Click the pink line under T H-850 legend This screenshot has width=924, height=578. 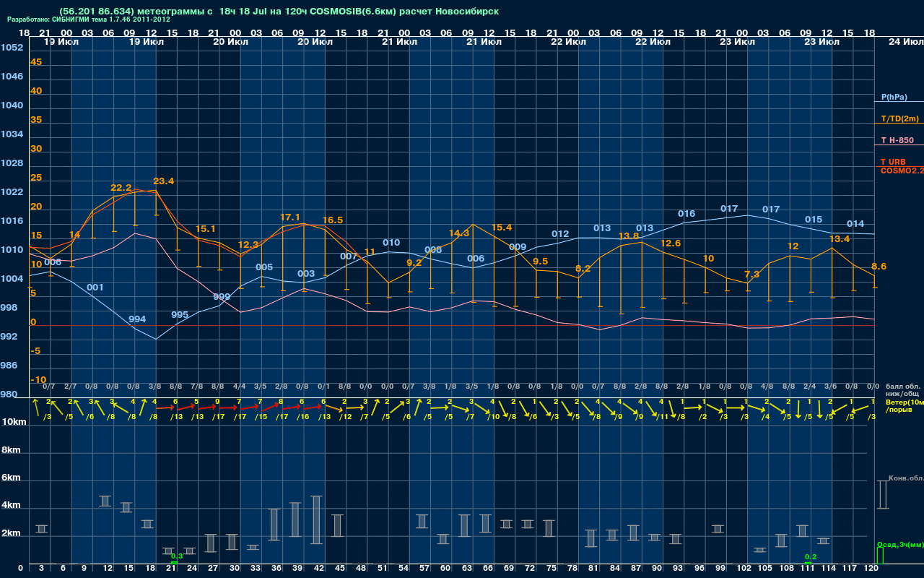[899, 145]
